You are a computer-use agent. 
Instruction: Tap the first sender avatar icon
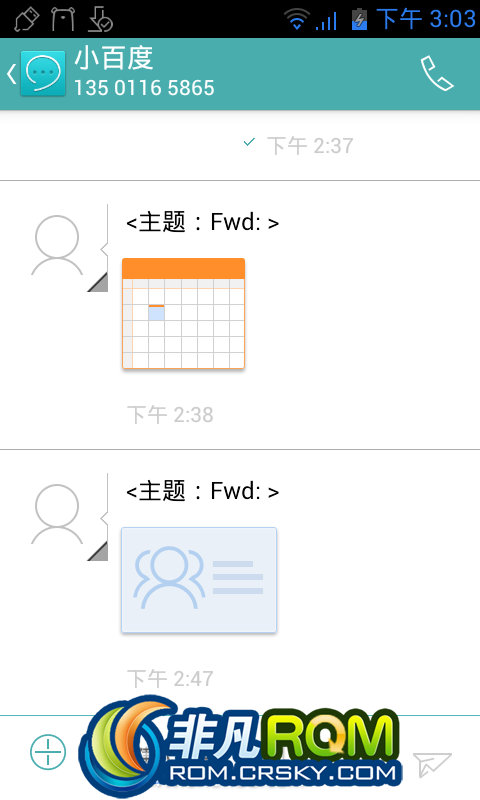point(57,245)
